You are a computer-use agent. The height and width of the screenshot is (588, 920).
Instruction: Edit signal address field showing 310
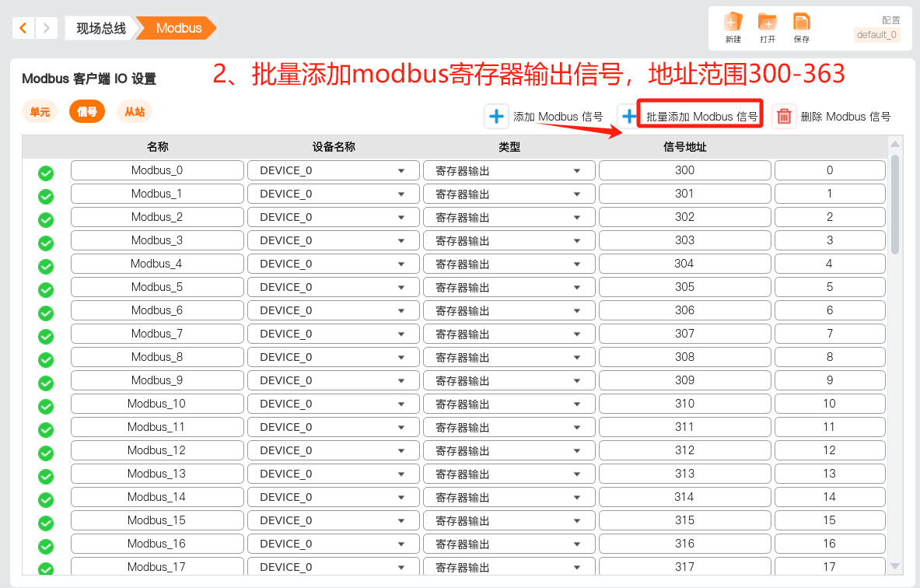click(x=684, y=404)
